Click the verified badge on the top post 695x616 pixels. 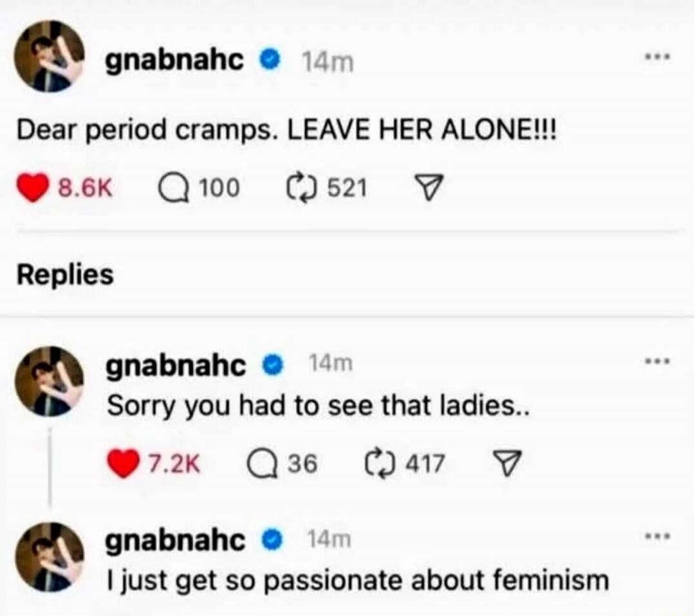click(270, 59)
